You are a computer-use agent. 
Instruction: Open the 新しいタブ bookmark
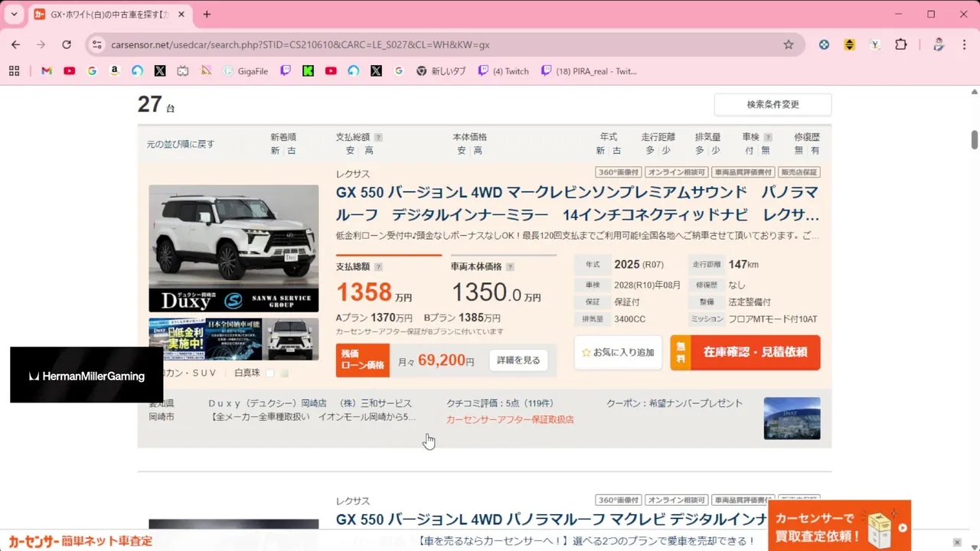coord(441,71)
